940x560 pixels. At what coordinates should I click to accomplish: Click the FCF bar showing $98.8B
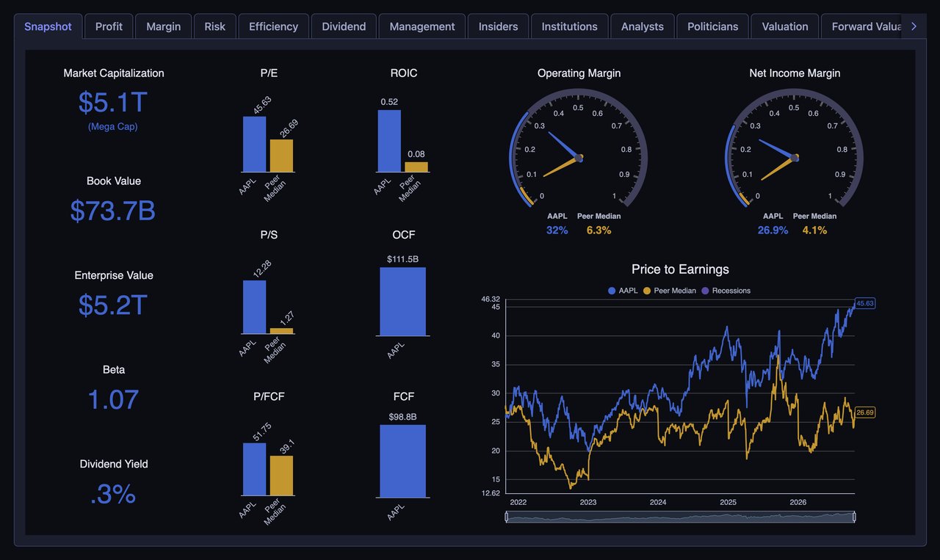coord(402,461)
